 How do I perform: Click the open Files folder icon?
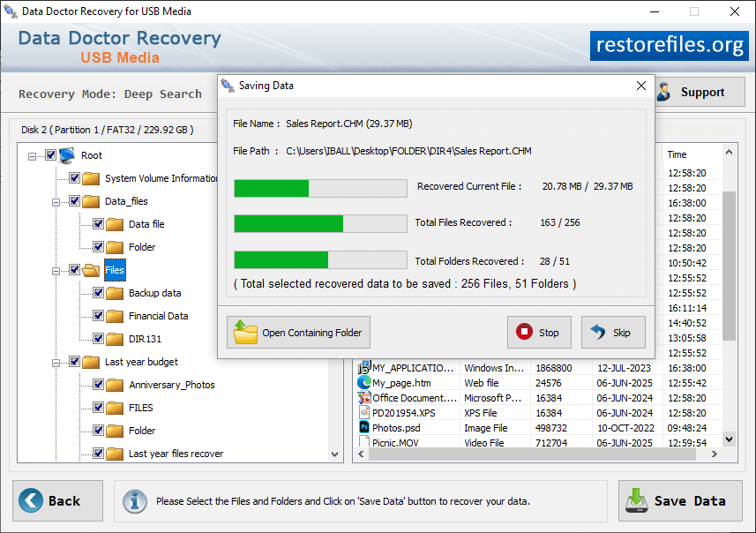click(x=91, y=270)
